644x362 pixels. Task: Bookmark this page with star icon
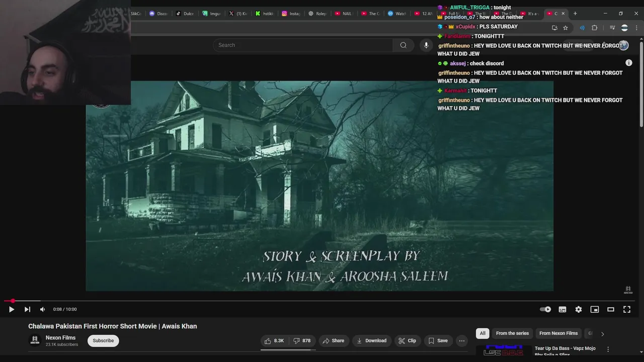566,28
